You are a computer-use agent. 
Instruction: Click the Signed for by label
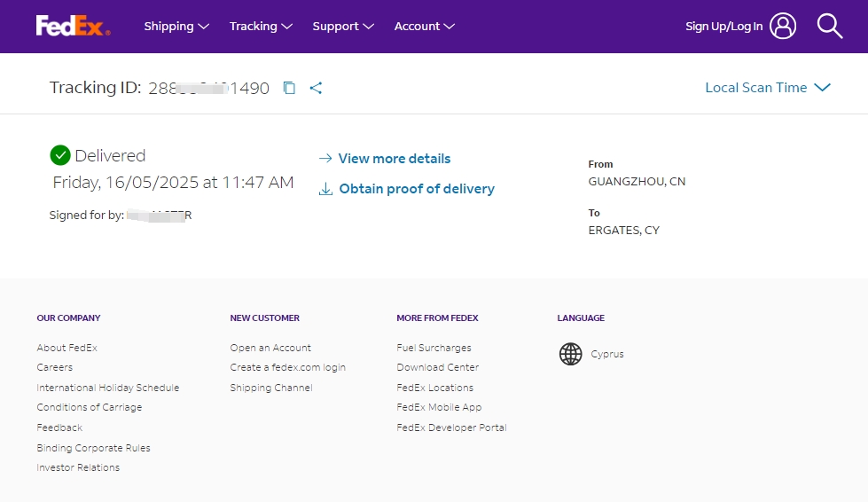(x=86, y=216)
